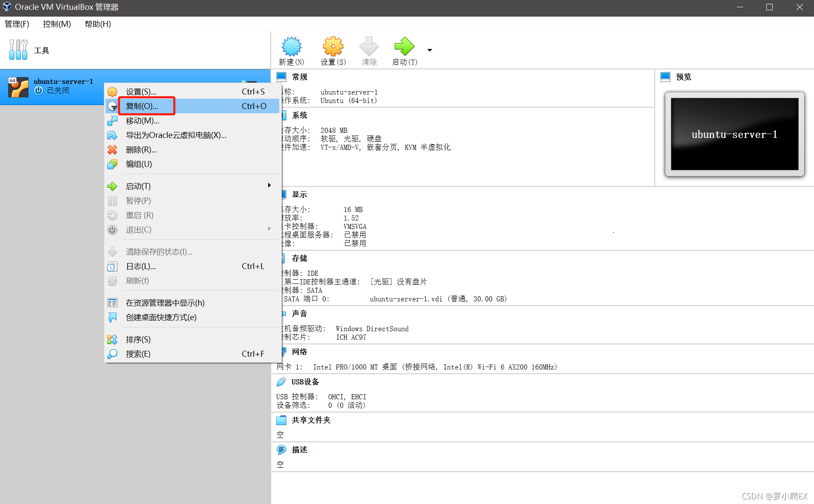Viewport: 814px width, 504px height.
Task: Select 导出为Oracle云虚拟电脑(X)... menu entry
Action: point(192,135)
